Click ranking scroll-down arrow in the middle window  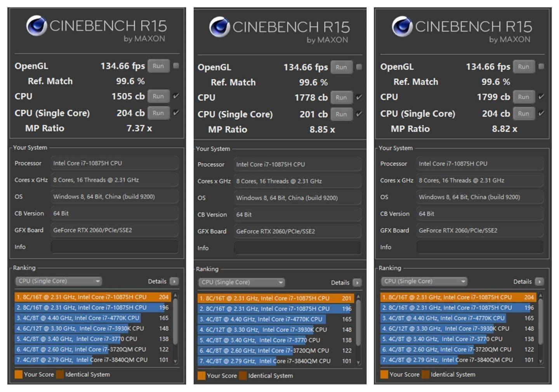[358, 362]
